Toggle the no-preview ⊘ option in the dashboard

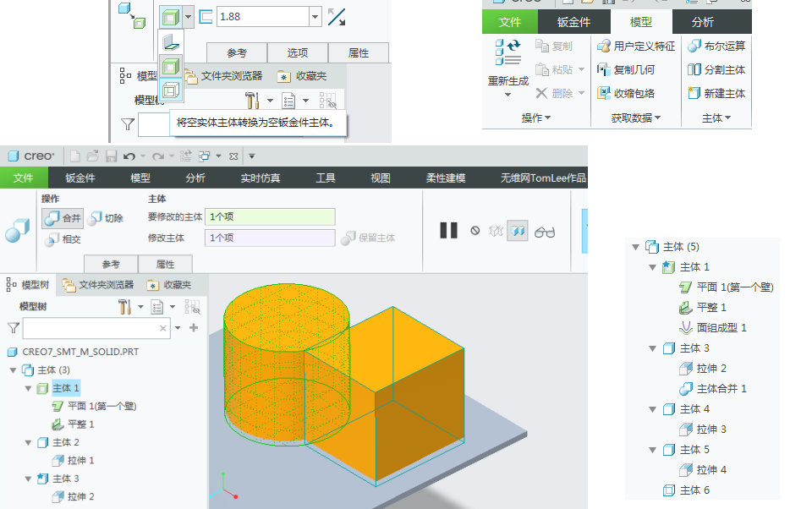click(x=475, y=229)
